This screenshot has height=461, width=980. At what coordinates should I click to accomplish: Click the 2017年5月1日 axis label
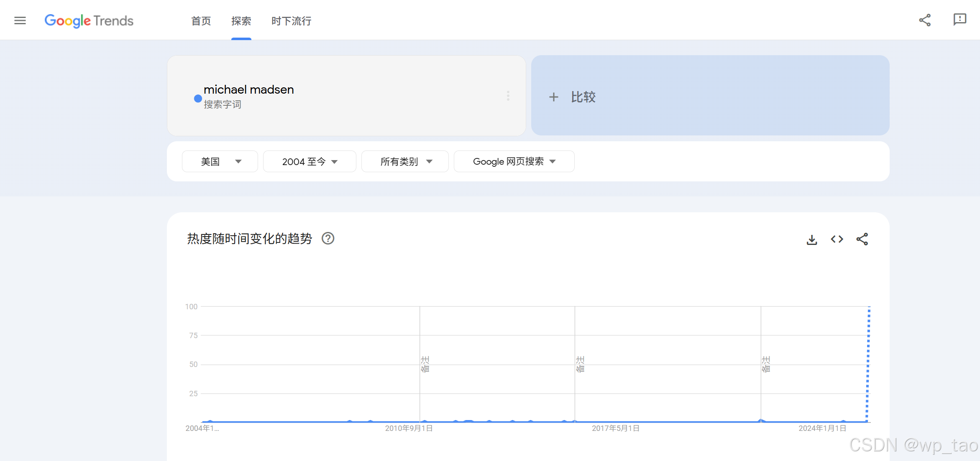click(x=616, y=428)
